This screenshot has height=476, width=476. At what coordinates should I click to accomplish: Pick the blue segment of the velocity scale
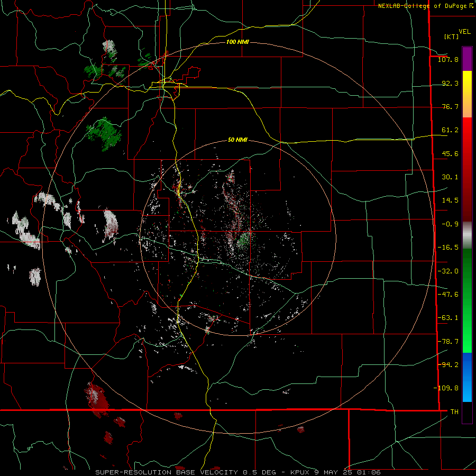(467, 377)
